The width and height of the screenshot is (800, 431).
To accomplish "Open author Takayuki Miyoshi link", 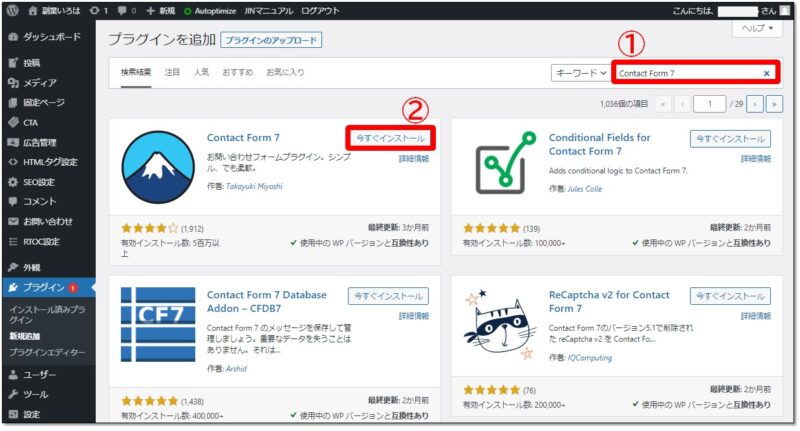I will [x=254, y=186].
